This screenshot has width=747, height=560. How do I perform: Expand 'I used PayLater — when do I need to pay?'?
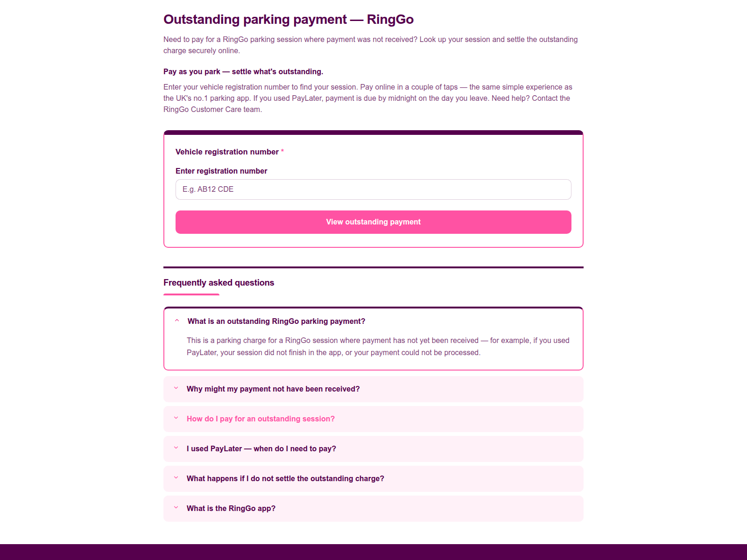[x=373, y=449]
